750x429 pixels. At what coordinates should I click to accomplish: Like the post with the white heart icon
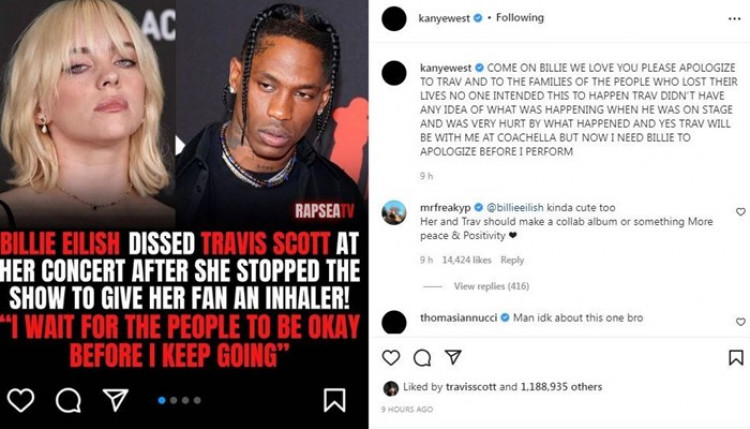coord(21,400)
